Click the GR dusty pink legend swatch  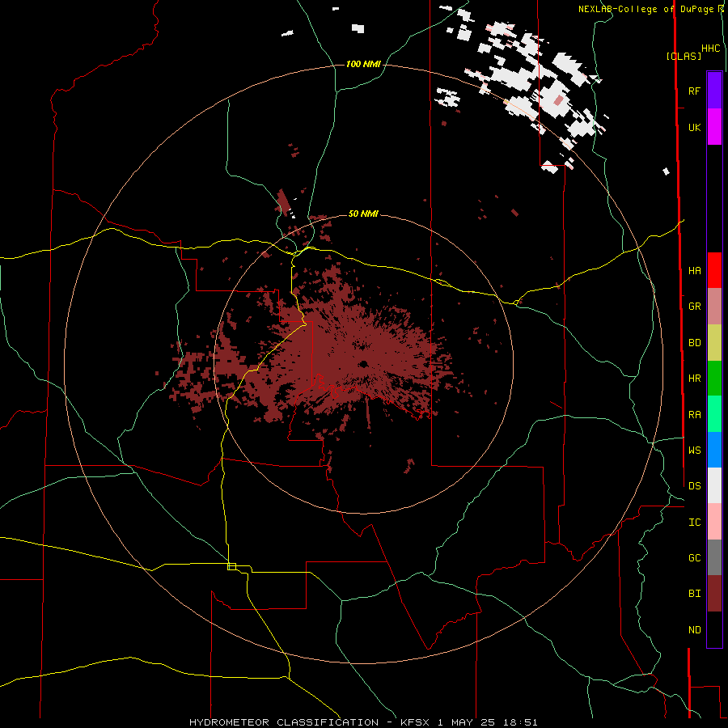pyautogui.click(x=714, y=307)
